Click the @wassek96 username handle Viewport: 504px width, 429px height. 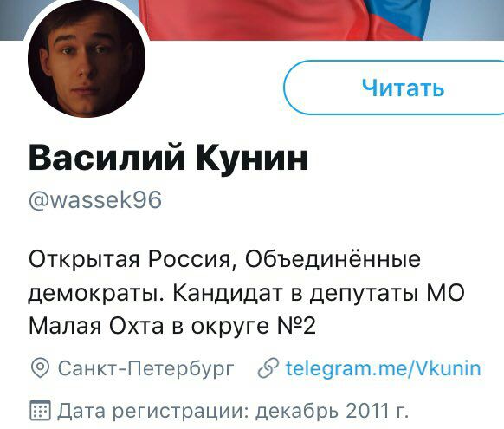pyautogui.click(x=95, y=200)
